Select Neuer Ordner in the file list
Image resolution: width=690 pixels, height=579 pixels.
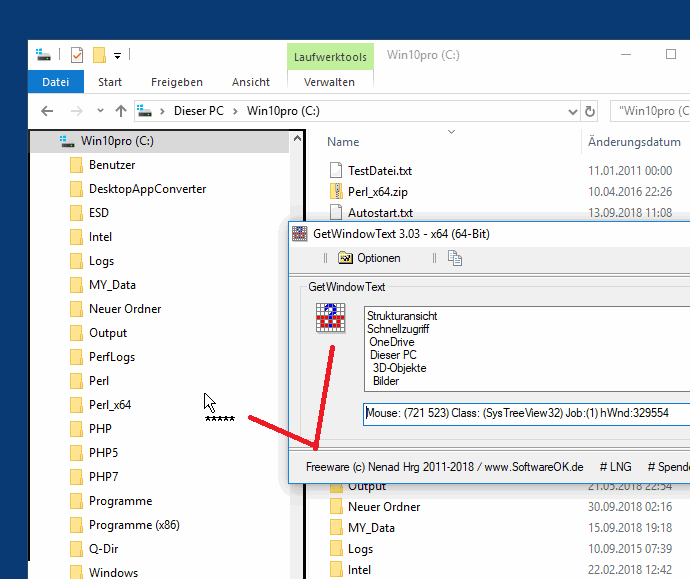click(384, 507)
